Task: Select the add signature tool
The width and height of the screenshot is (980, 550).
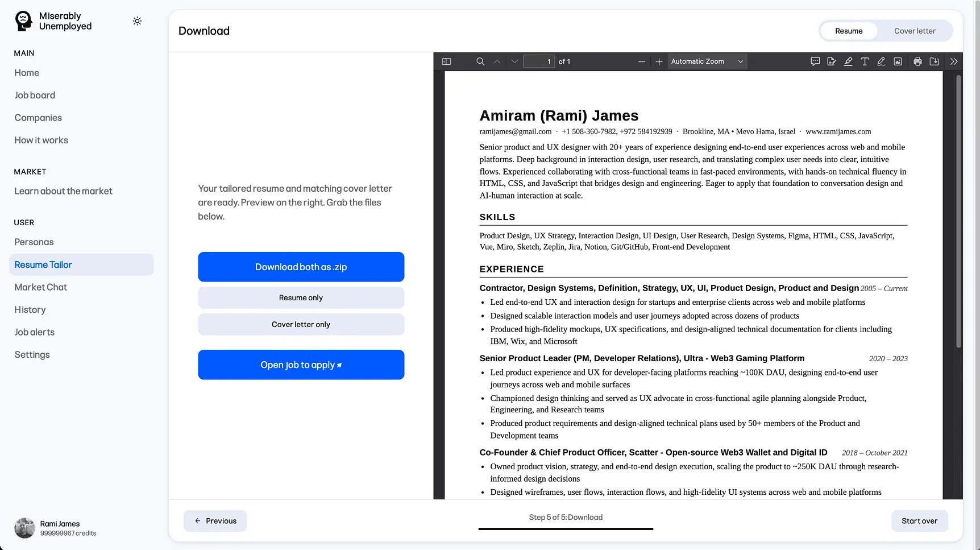Action: click(x=832, y=61)
